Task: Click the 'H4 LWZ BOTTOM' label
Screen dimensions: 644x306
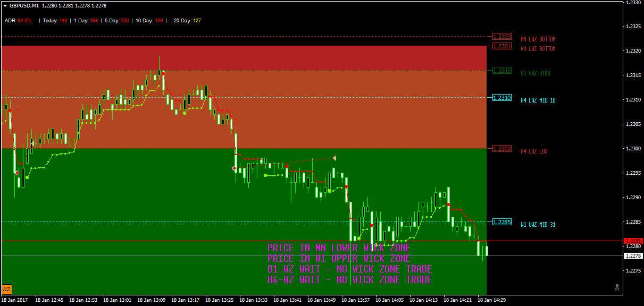Action: coord(538,49)
